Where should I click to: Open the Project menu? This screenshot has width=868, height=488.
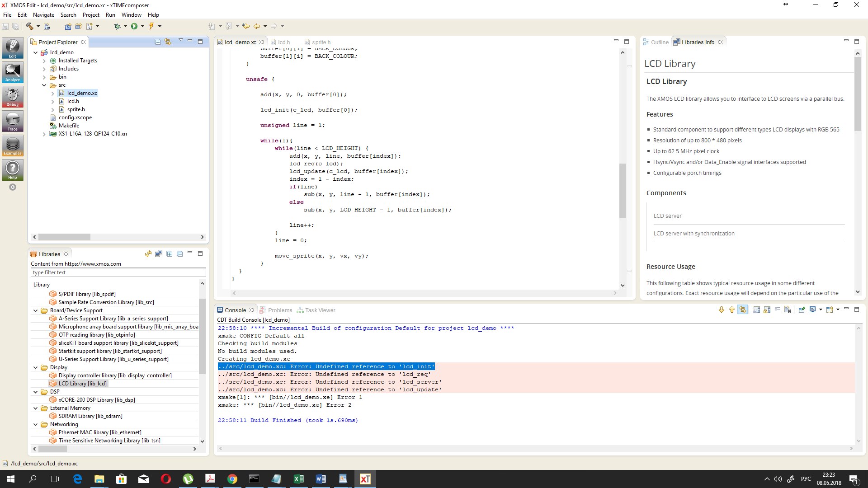pyautogui.click(x=91, y=15)
